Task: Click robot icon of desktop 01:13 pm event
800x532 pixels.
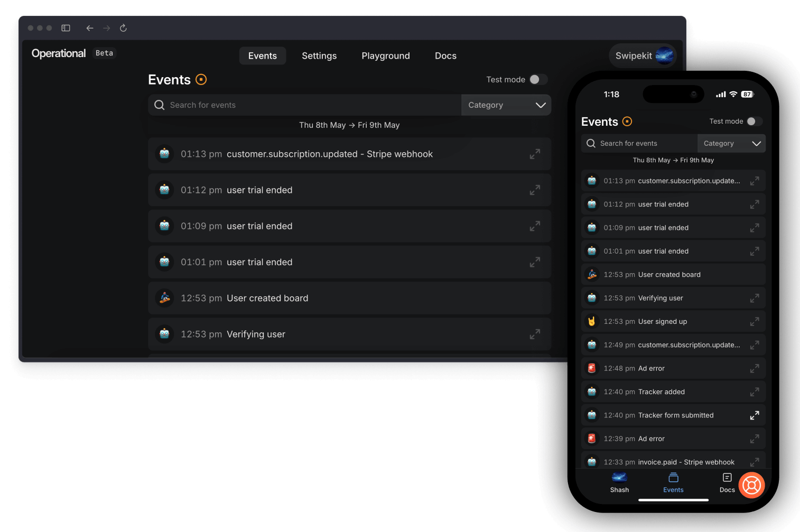Action: click(164, 154)
